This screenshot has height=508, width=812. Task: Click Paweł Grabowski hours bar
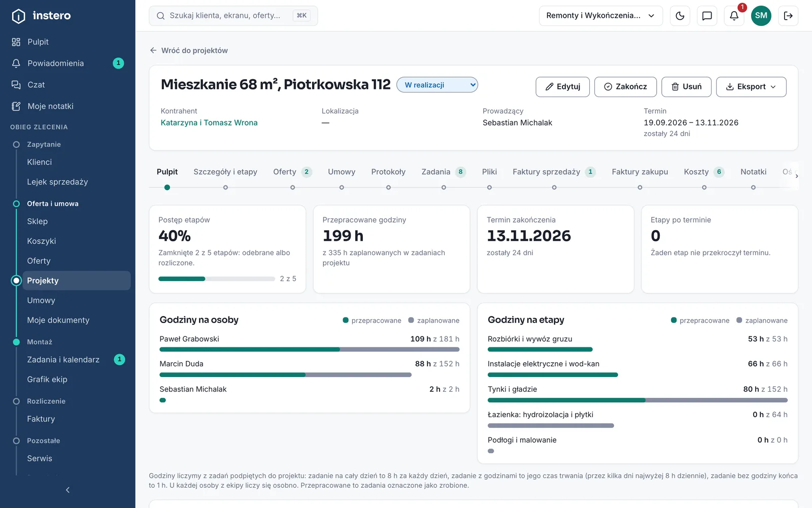(310, 350)
